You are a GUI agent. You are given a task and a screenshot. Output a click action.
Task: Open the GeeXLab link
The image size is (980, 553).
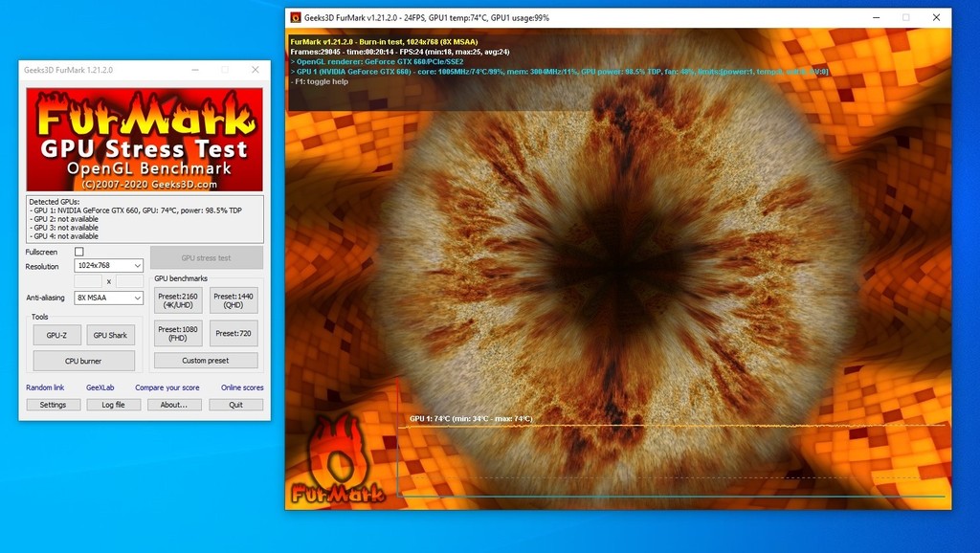click(100, 387)
